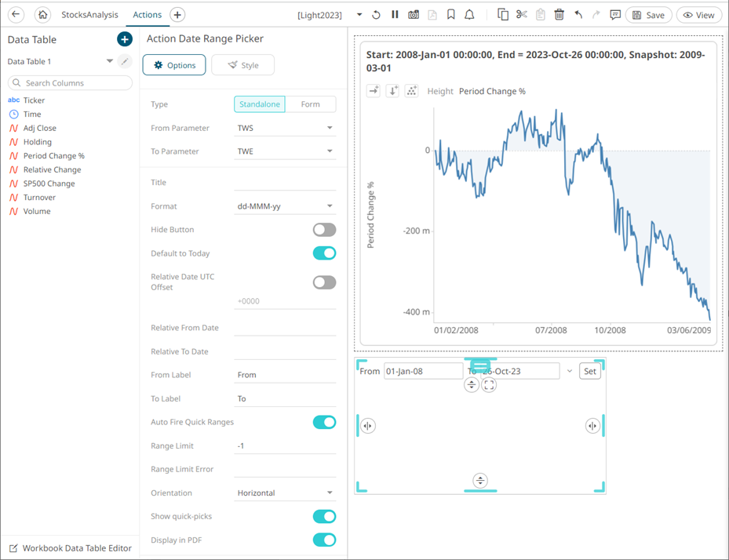The height and width of the screenshot is (560, 729).
Task: Pause real-time updates with the pause icon
Action: point(395,15)
